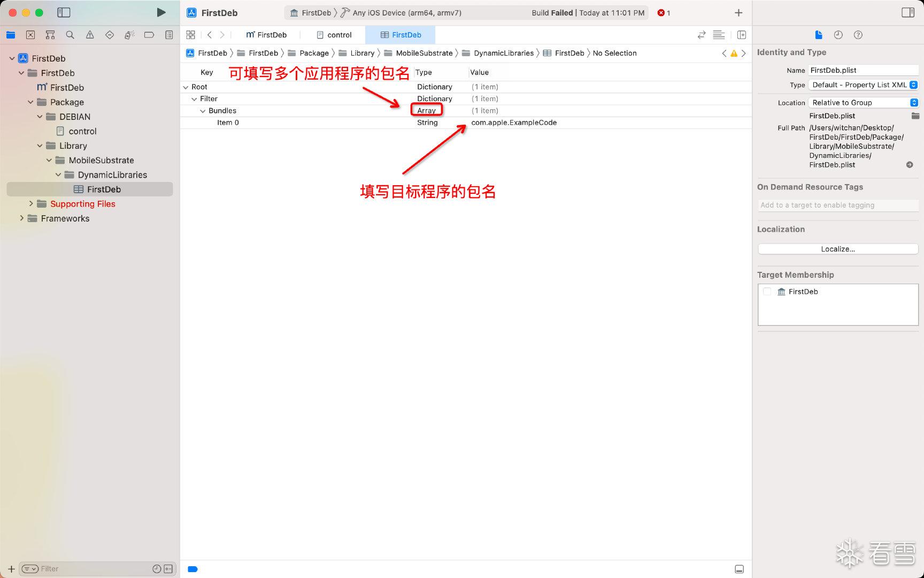Toggle recently modified files filter
The height and width of the screenshot is (578, 924).
(x=157, y=569)
